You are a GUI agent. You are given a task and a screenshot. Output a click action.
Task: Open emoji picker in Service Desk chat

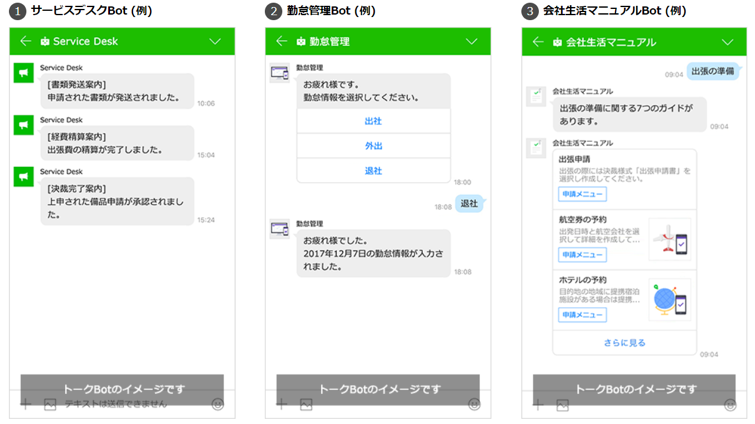(218, 404)
